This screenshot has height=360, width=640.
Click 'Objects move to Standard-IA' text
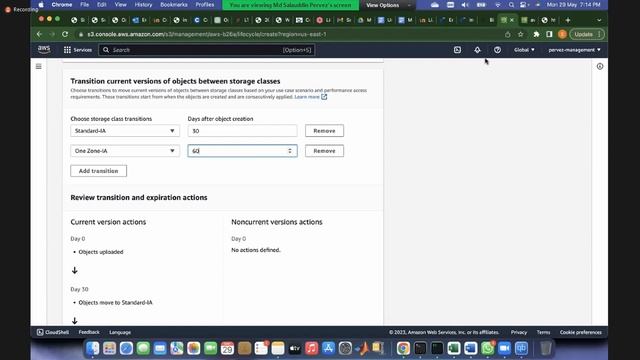[x=116, y=302]
